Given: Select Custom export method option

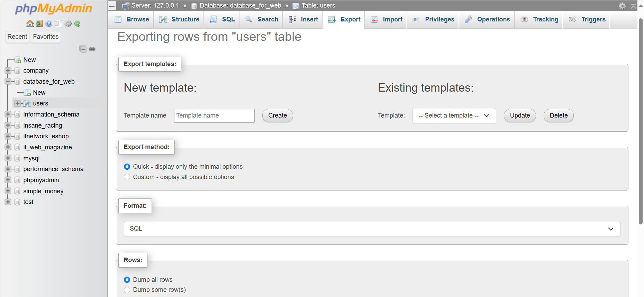Looking at the screenshot, I should coord(127,177).
